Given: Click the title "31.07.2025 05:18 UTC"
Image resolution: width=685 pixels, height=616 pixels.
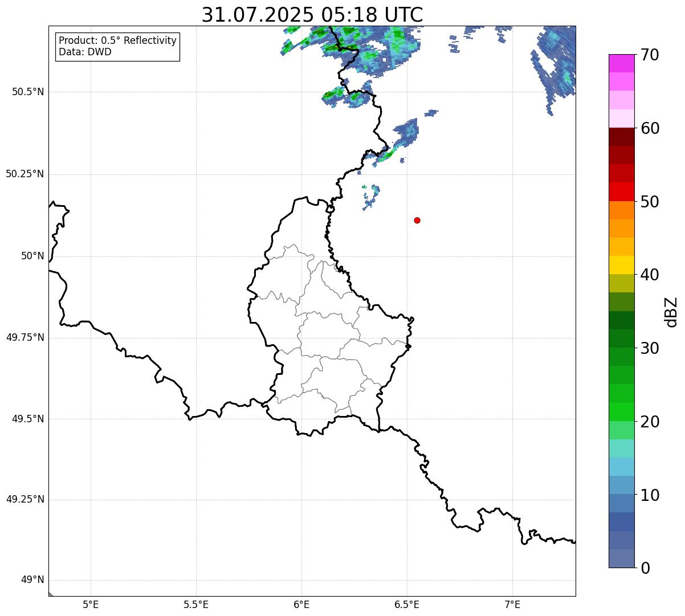Looking at the screenshot, I should [312, 15].
